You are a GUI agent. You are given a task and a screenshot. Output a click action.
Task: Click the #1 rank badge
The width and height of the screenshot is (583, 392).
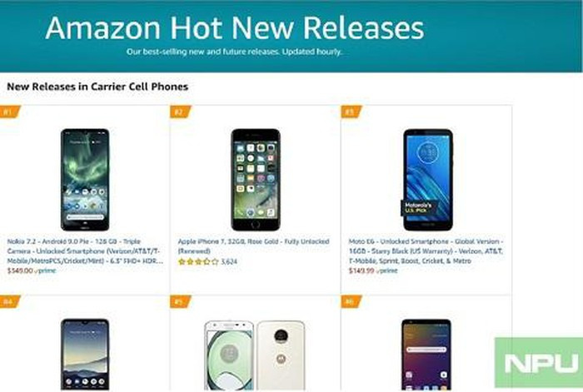point(10,112)
